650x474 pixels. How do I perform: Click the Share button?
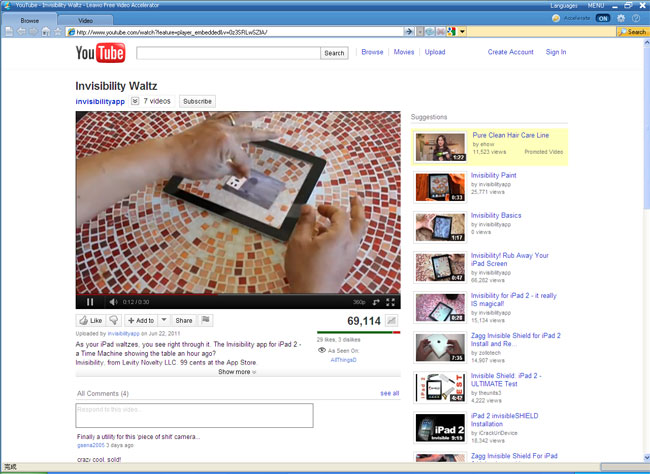point(184,320)
